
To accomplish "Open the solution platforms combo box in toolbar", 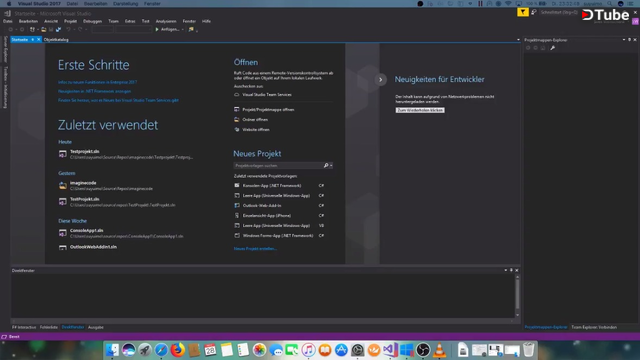I will coord(134,29).
